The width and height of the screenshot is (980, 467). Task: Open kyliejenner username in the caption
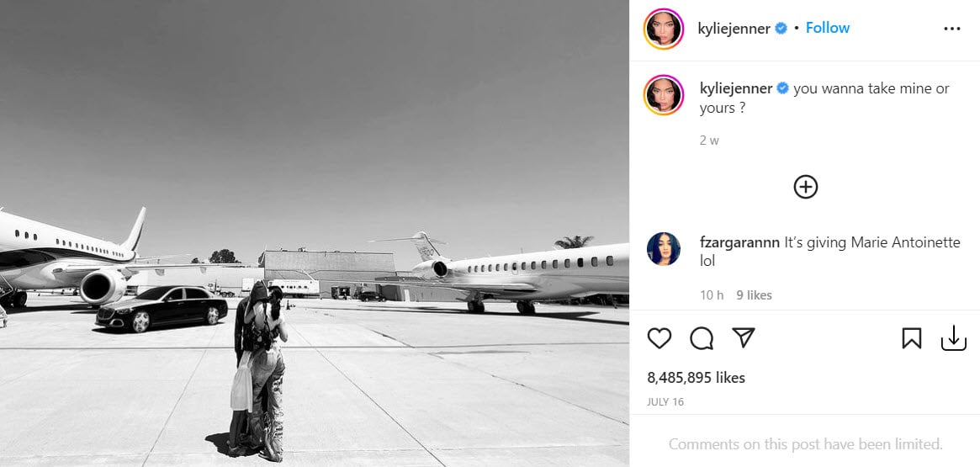(736, 89)
